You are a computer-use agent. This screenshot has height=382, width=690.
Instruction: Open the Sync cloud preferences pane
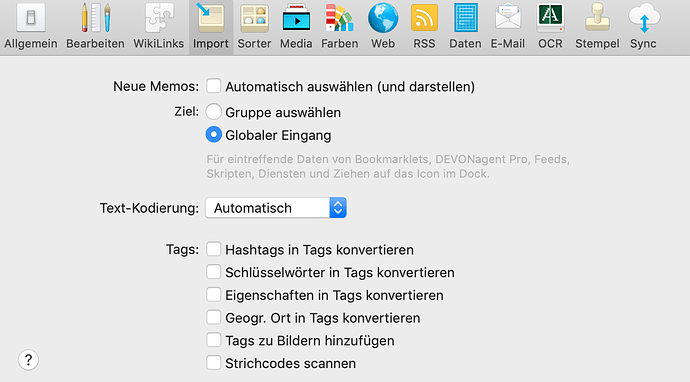643,26
